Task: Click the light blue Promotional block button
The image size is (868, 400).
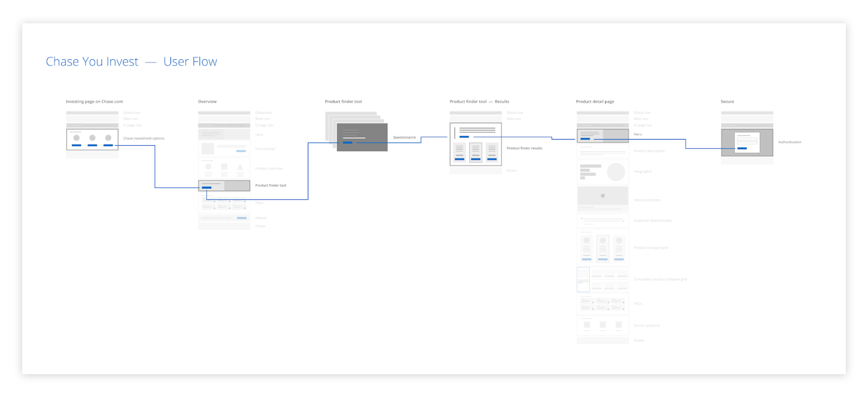Action: [x=241, y=151]
